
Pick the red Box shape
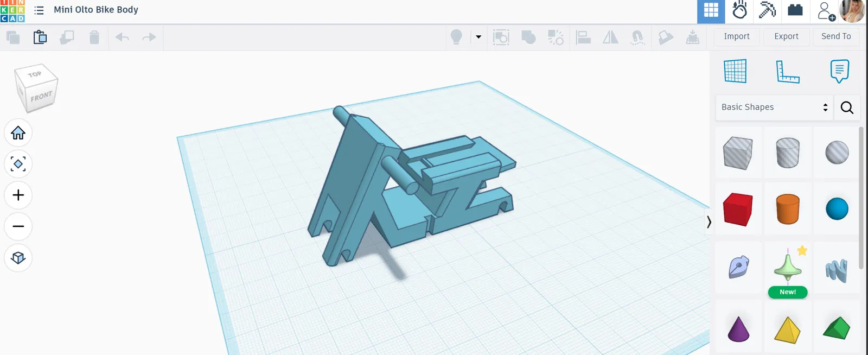coord(738,209)
